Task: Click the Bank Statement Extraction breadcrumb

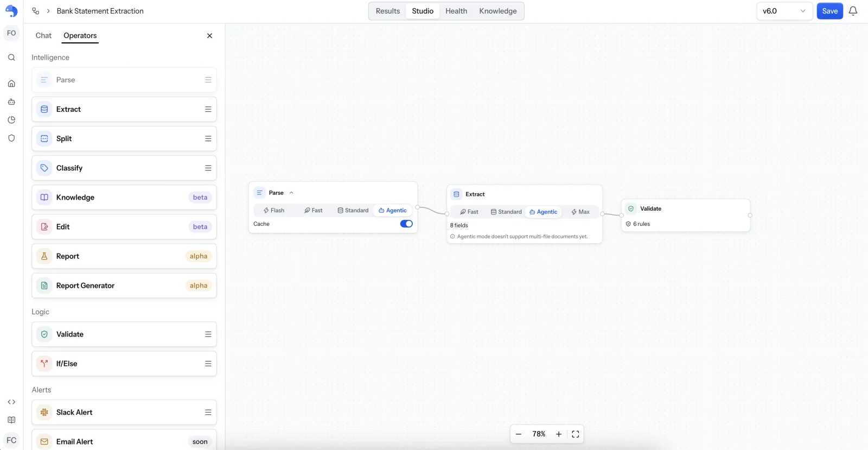Action: point(100,11)
